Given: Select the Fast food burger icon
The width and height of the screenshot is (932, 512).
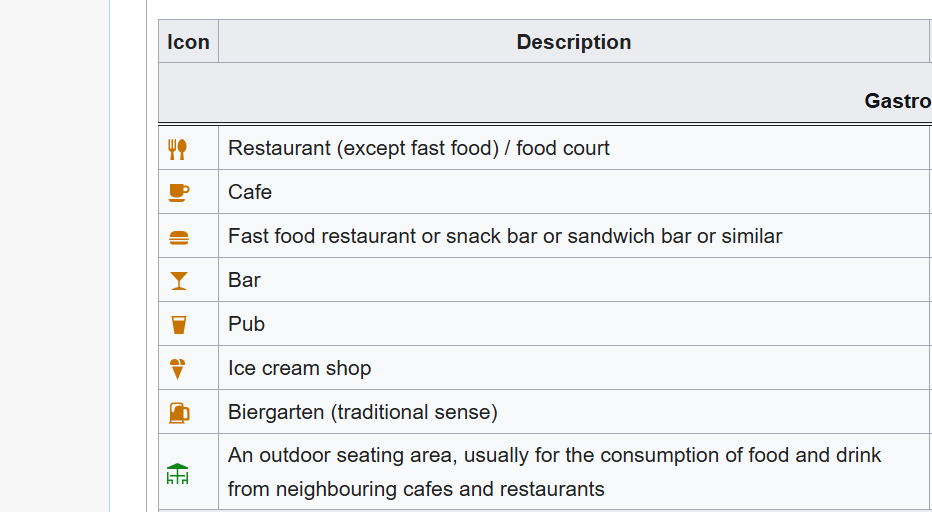Looking at the screenshot, I should tap(178, 237).
